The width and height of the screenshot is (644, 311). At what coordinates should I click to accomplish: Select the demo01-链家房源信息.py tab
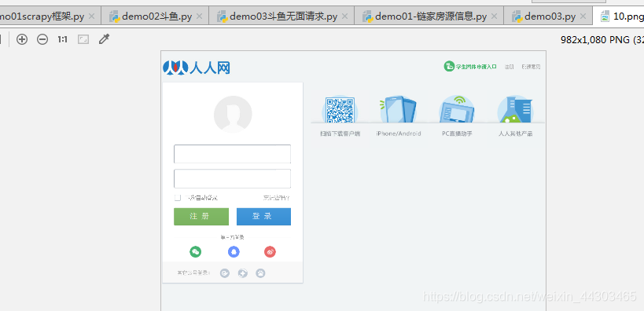coord(429,16)
